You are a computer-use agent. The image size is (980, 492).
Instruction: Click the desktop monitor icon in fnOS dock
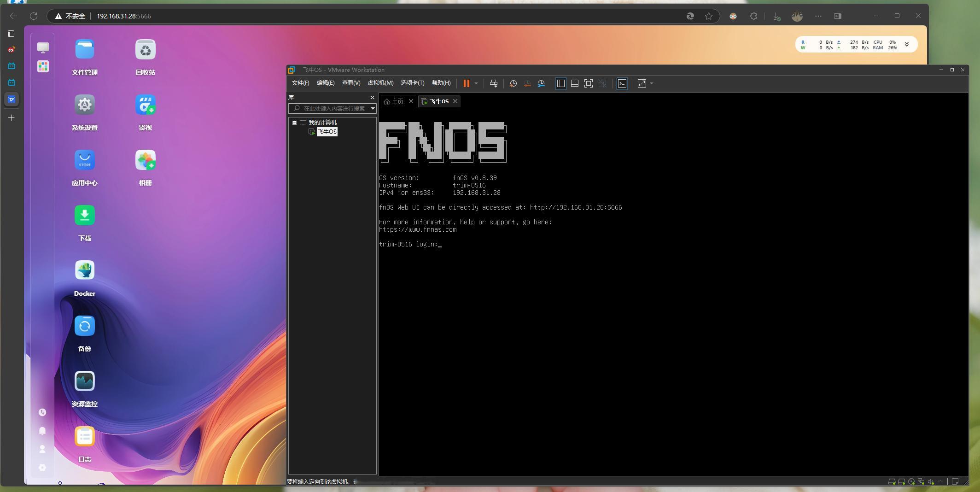[43, 47]
